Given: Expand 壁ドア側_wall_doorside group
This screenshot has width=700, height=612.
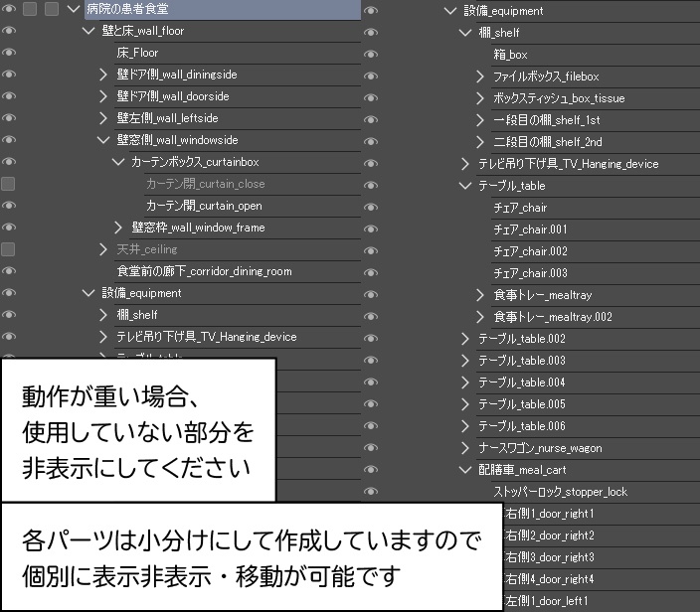Looking at the screenshot, I should 103,96.
